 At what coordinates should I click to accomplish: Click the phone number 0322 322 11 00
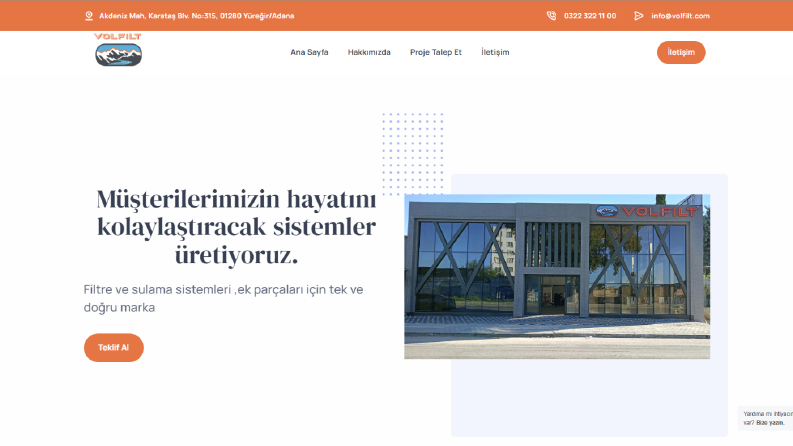click(590, 16)
